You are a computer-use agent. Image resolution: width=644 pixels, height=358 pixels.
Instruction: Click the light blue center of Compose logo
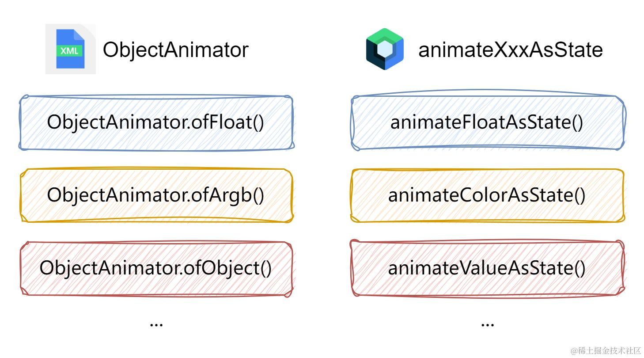click(386, 50)
